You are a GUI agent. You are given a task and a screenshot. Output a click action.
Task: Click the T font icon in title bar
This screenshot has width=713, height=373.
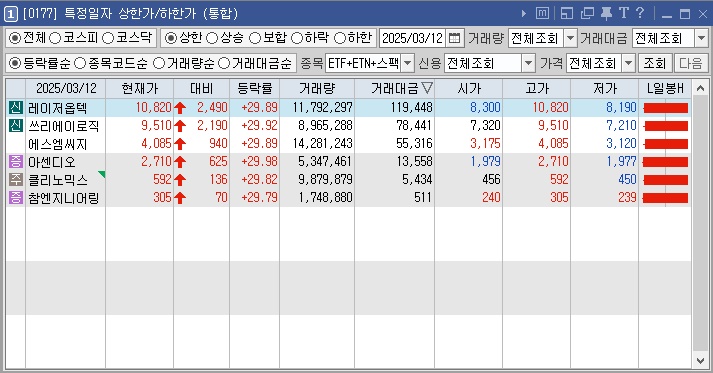(623, 13)
